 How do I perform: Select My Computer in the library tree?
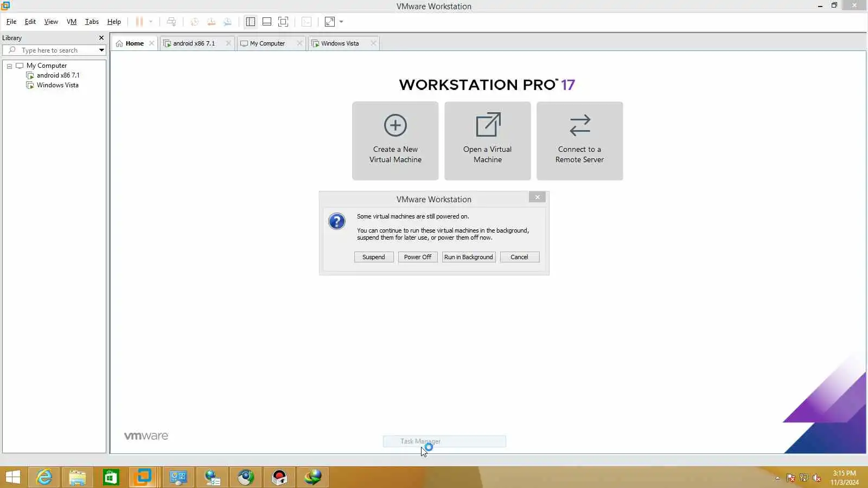(x=47, y=66)
